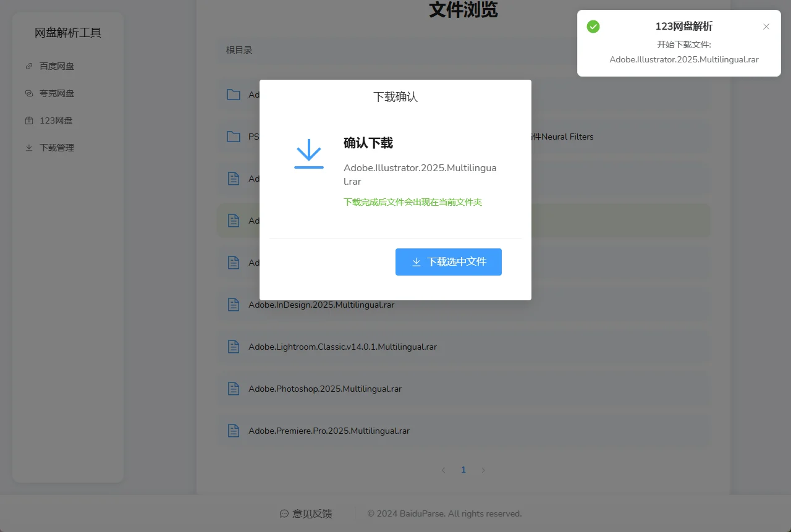Screen dimensions: 791x532
Task: Click the chat bubble icon beside 意见反馈
Action: point(284,513)
